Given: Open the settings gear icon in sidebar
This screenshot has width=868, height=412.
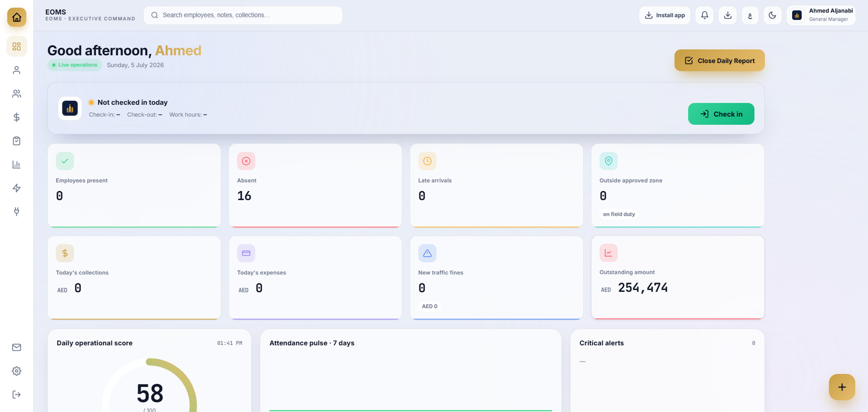Looking at the screenshot, I should tap(17, 371).
